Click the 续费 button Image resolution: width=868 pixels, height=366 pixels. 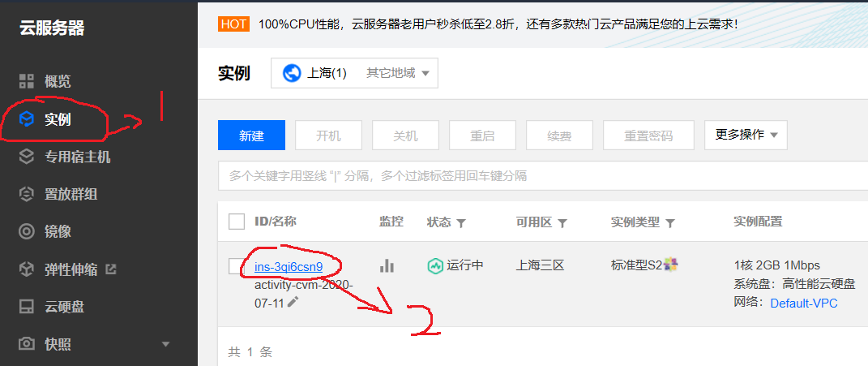tap(559, 135)
